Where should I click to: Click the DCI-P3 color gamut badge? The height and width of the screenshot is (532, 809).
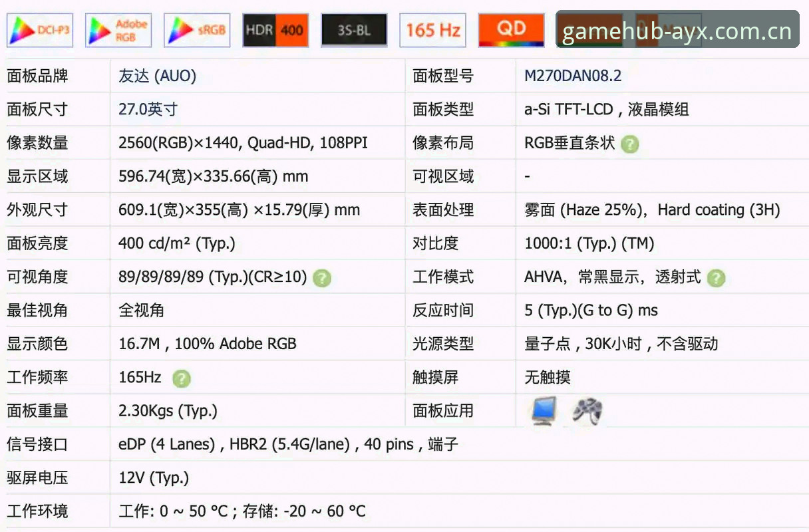click(x=40, y=31)
